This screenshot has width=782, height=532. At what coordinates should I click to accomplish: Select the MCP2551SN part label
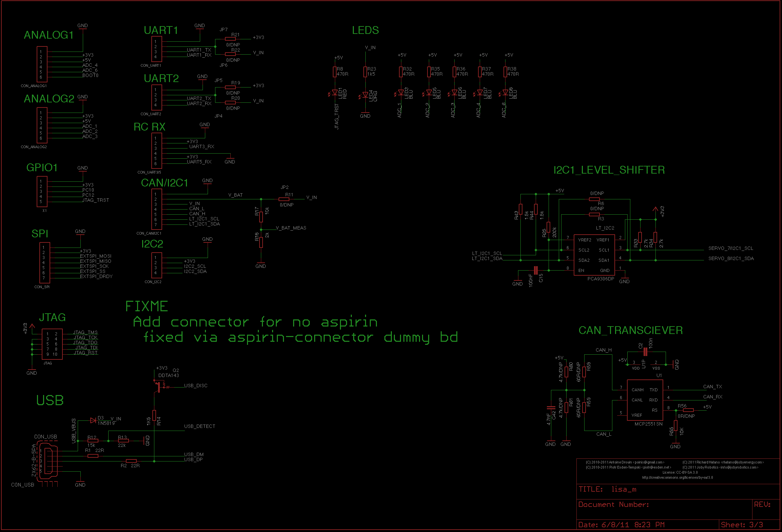649,424
